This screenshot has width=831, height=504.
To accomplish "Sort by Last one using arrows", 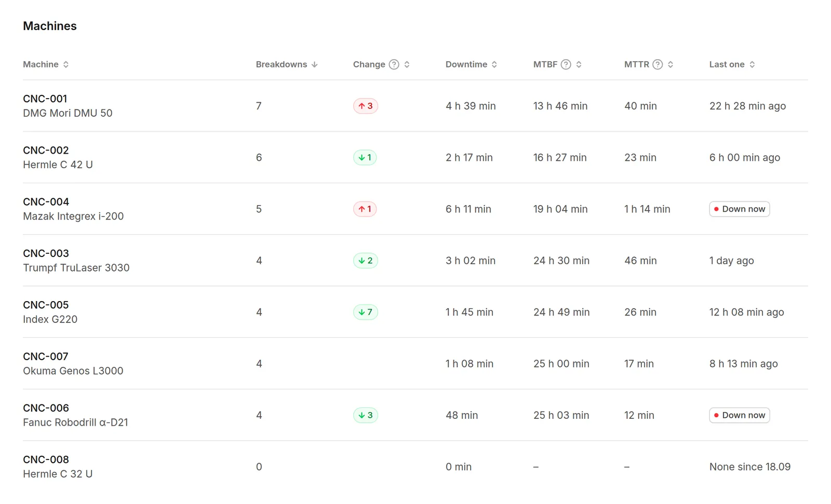I will coord(752,64).
